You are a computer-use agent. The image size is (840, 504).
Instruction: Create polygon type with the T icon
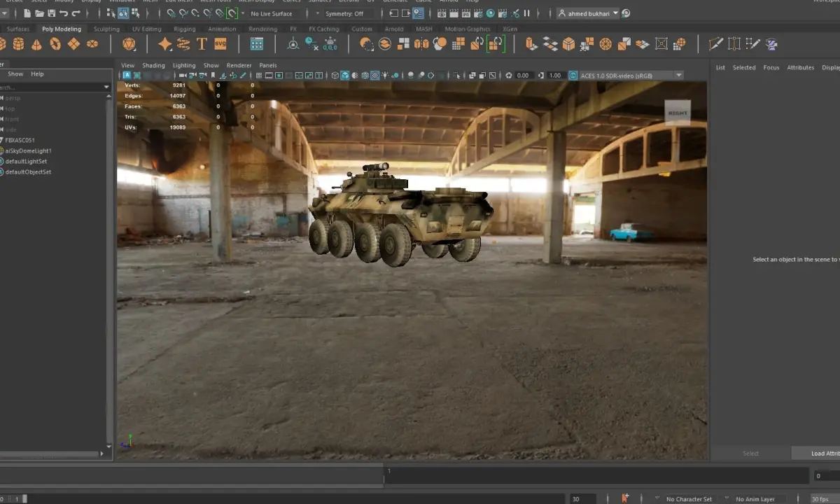coord(202,44)
